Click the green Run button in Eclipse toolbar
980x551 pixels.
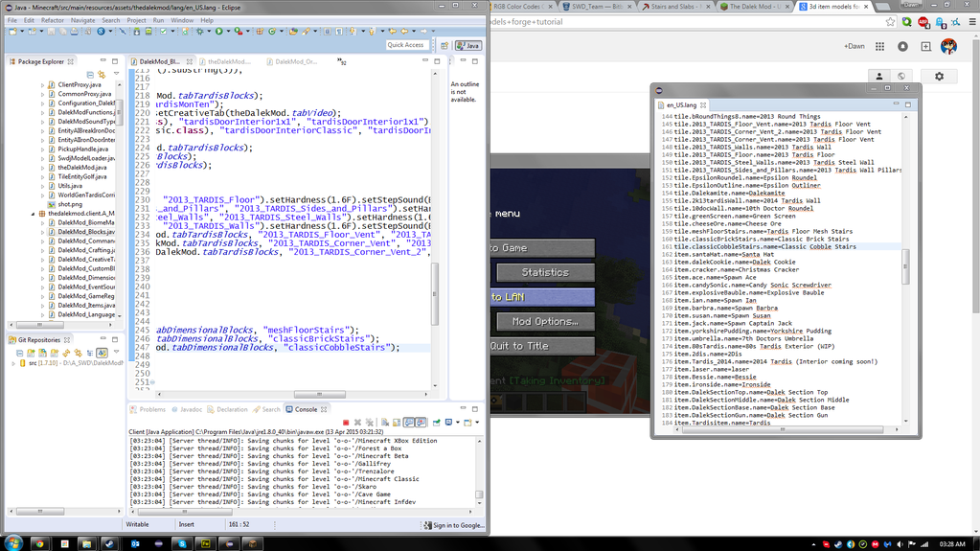[218, 32]
